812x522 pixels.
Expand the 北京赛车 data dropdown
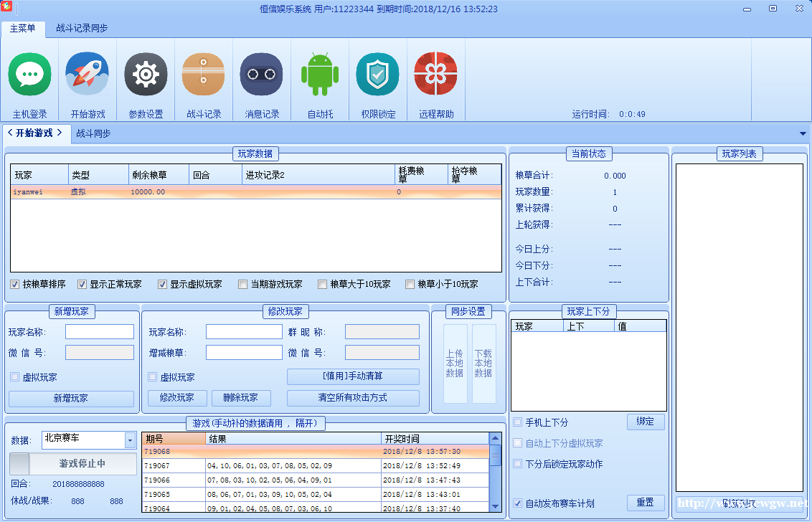[x=130, y=440]
